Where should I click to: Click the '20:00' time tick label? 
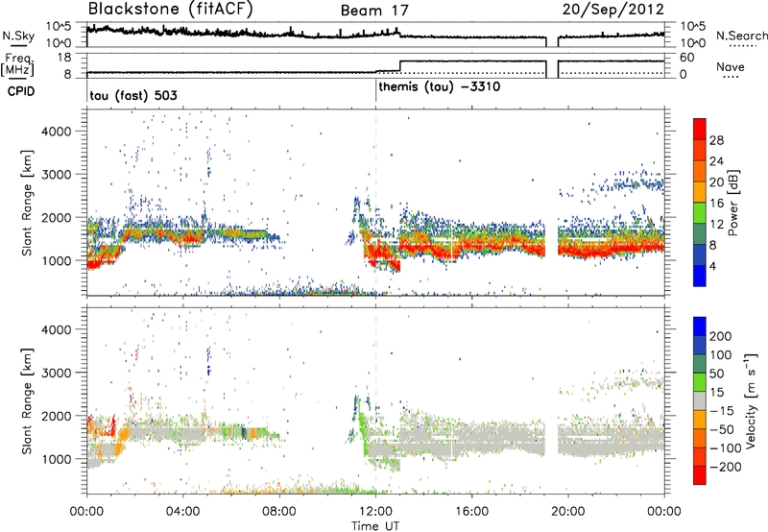(x=568, y=511)
